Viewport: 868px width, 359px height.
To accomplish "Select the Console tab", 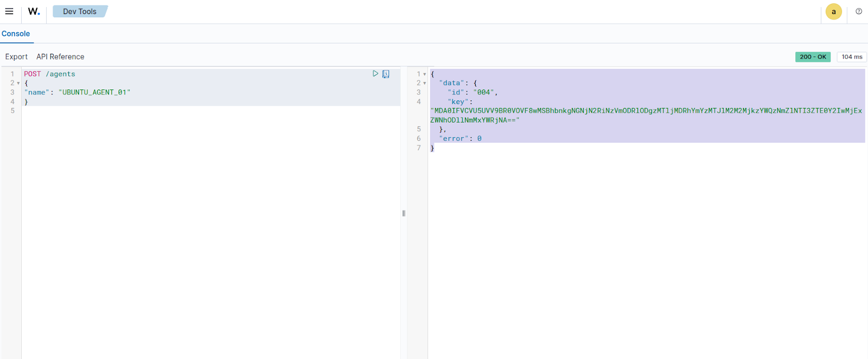I will [x=16, y=34].
